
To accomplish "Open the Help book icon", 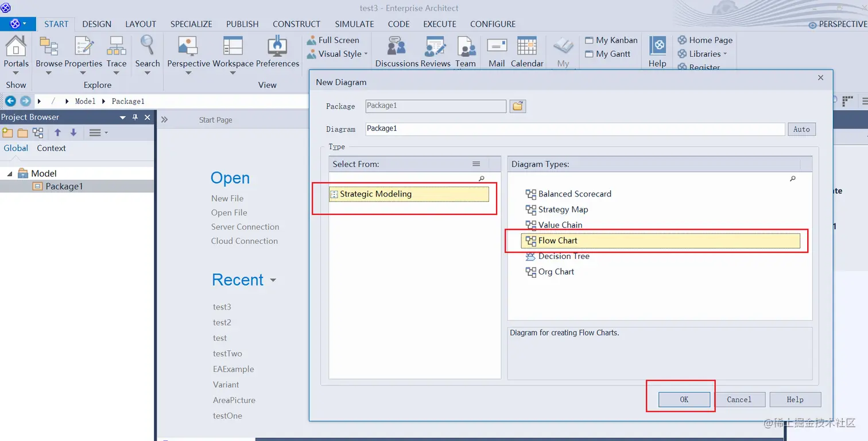I will [x=657, y=45].
